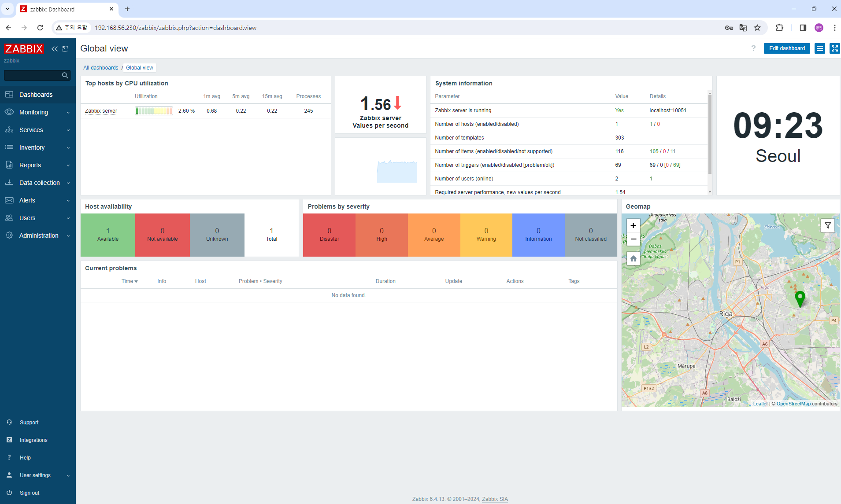Screen dimensions: 841x504
Task: Open the dashboard actions hamburger menu
Action: 820,48
